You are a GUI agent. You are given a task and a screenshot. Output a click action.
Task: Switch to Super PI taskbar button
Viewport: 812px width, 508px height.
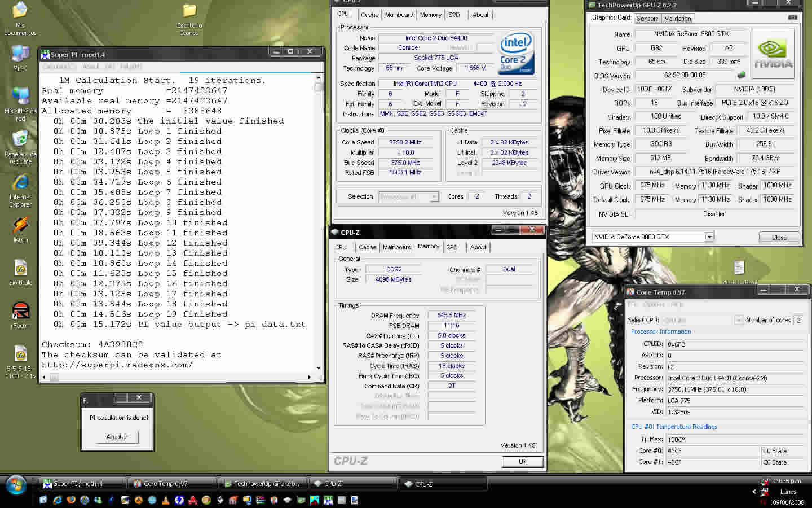click(83, 484)
